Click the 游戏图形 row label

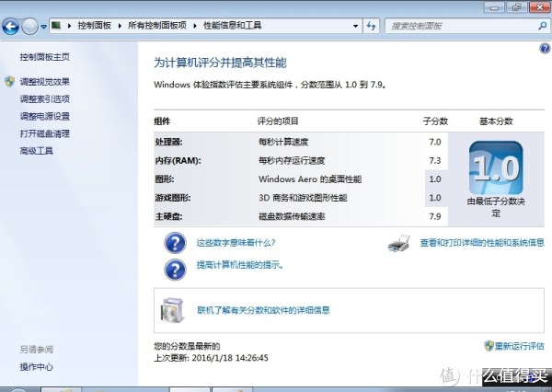pos(173,198)
